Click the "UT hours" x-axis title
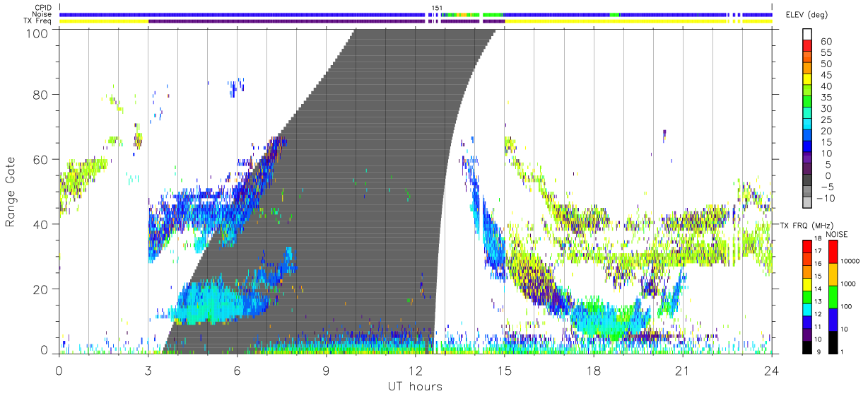868x401 pixels. click(415, 386)
